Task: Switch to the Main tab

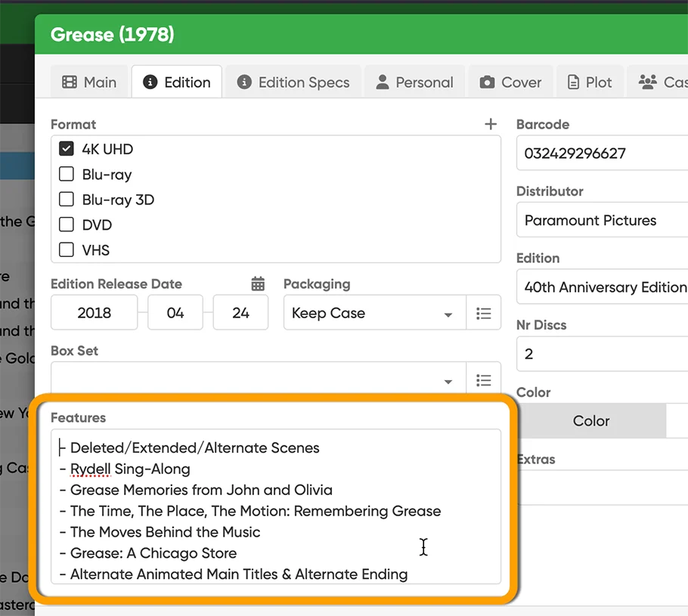Action: point(89,82)
